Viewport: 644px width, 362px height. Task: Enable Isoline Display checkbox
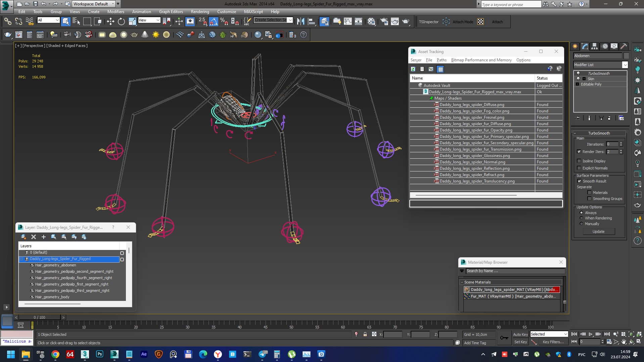coord(579,161)
